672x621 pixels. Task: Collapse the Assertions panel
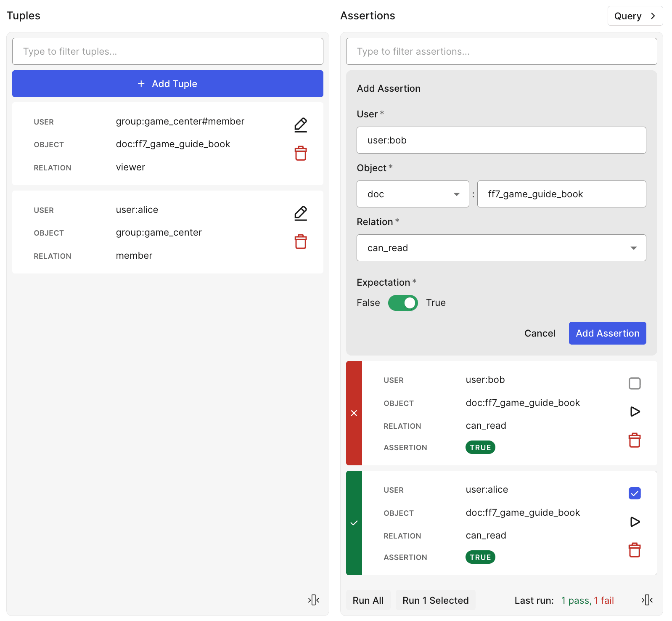click(647, 600)
